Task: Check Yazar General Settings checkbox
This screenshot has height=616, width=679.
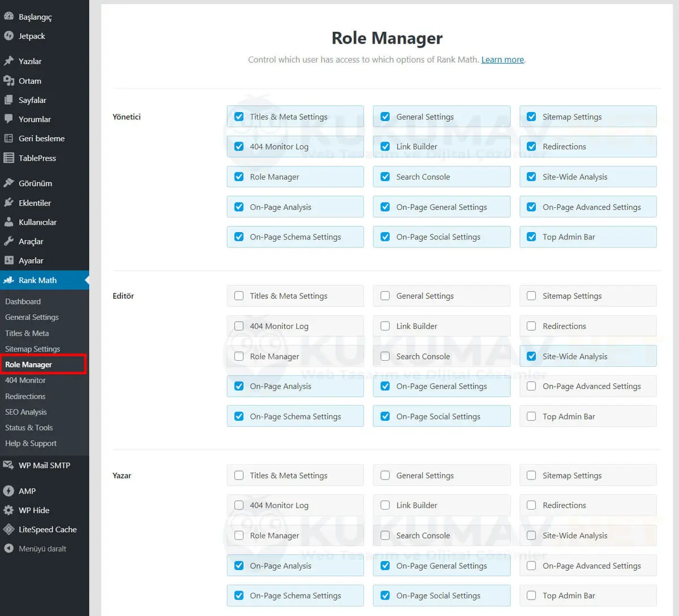Action: 385,476
